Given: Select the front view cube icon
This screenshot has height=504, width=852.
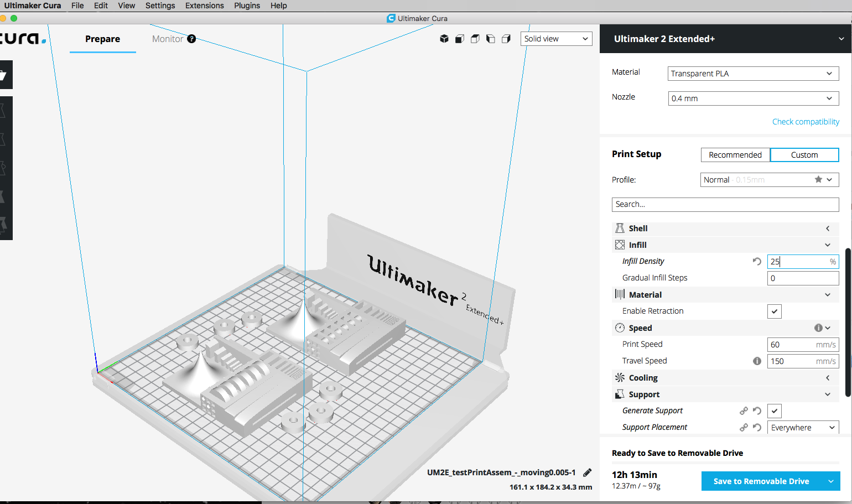Looking at the screenshot, I should pos(460,39).
